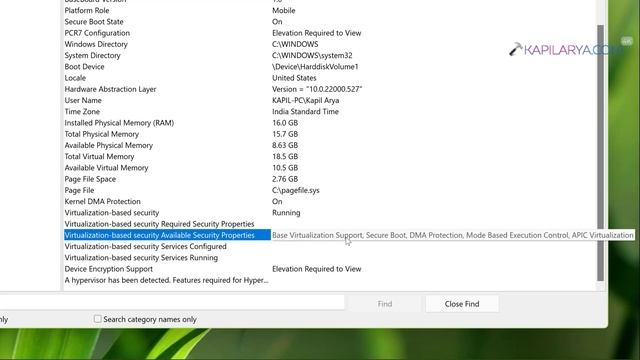Click the 2.76 GB value

(x=285, y=179)
